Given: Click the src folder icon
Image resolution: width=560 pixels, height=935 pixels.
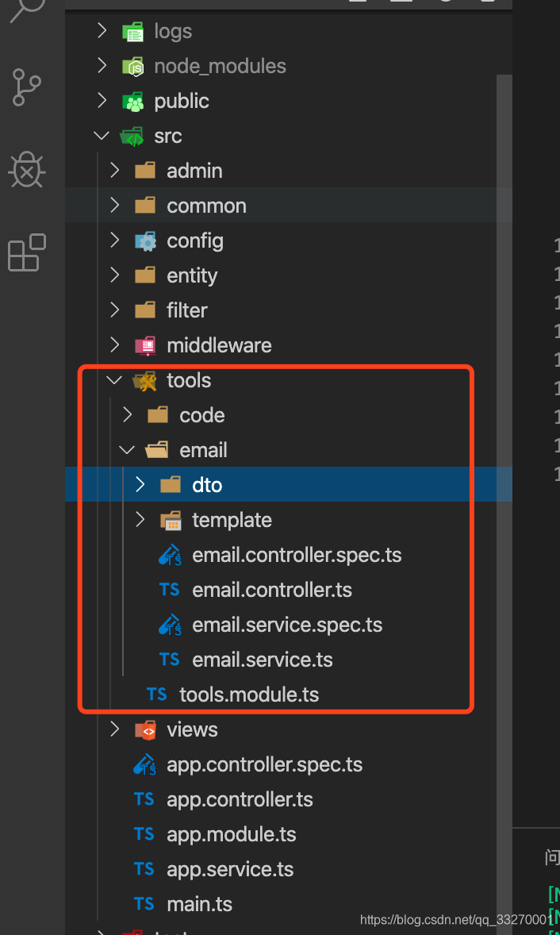Looking at the screenshot, I should (x=132, y=136).
